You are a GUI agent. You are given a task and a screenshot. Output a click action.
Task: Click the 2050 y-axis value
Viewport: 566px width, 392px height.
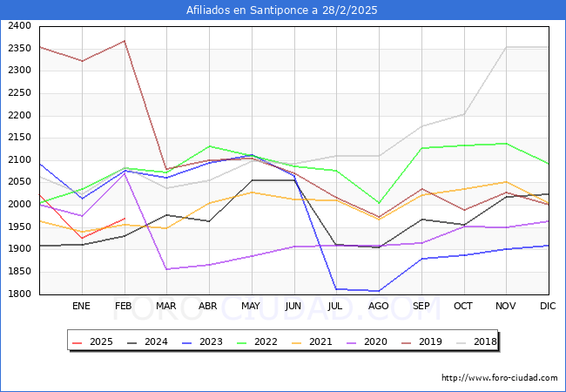(x=19, y=182)
